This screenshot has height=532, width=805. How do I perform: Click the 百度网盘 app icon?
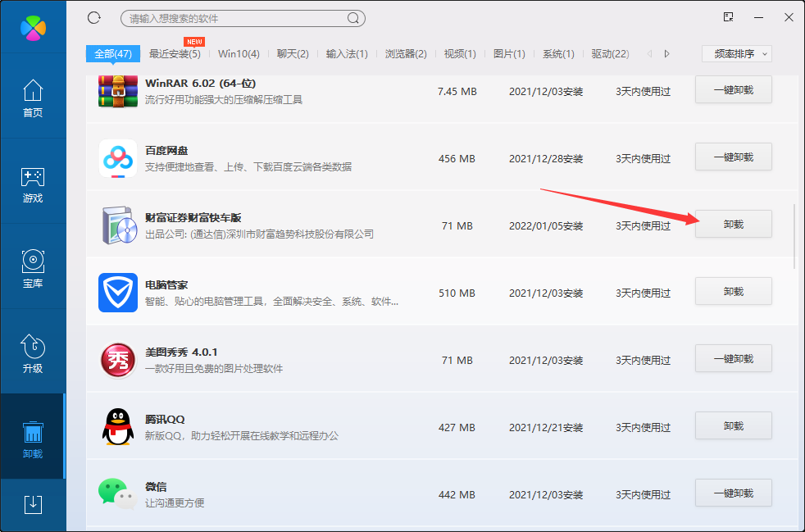coord(118,159)
